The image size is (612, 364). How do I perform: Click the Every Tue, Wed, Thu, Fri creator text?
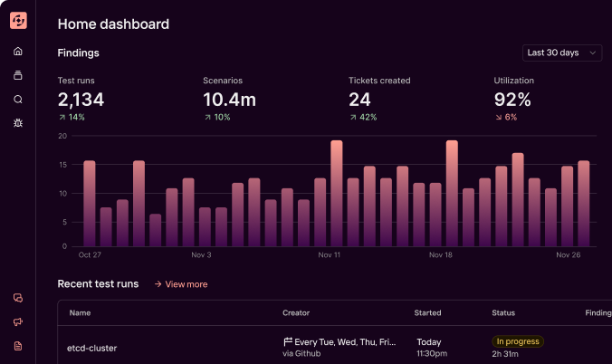pos(345,342)
